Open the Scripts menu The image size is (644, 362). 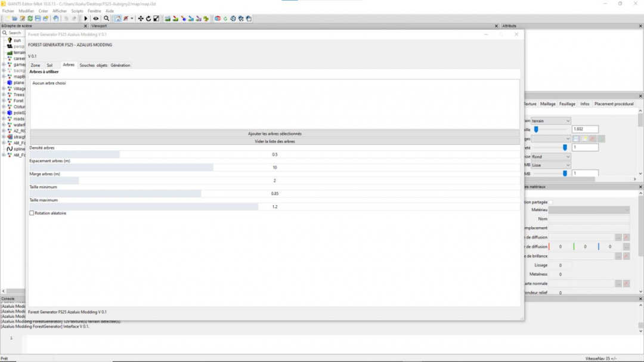coord(77,11)
